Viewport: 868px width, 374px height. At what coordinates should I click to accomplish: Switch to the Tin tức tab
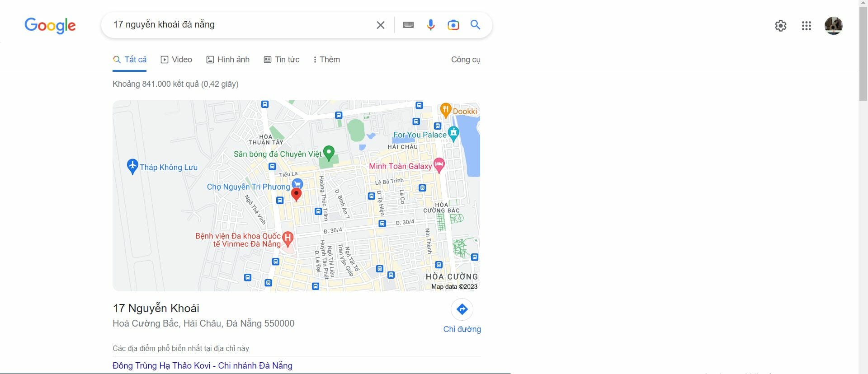tap(282, 60)
